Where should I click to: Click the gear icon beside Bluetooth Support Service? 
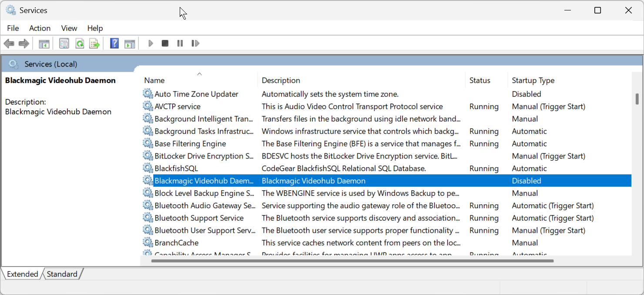tap(148, 218)
